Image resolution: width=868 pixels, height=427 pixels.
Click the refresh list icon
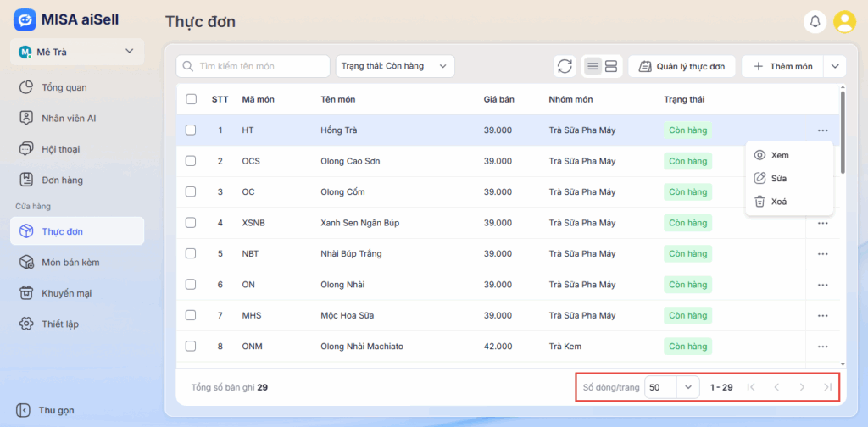[565, 66]
